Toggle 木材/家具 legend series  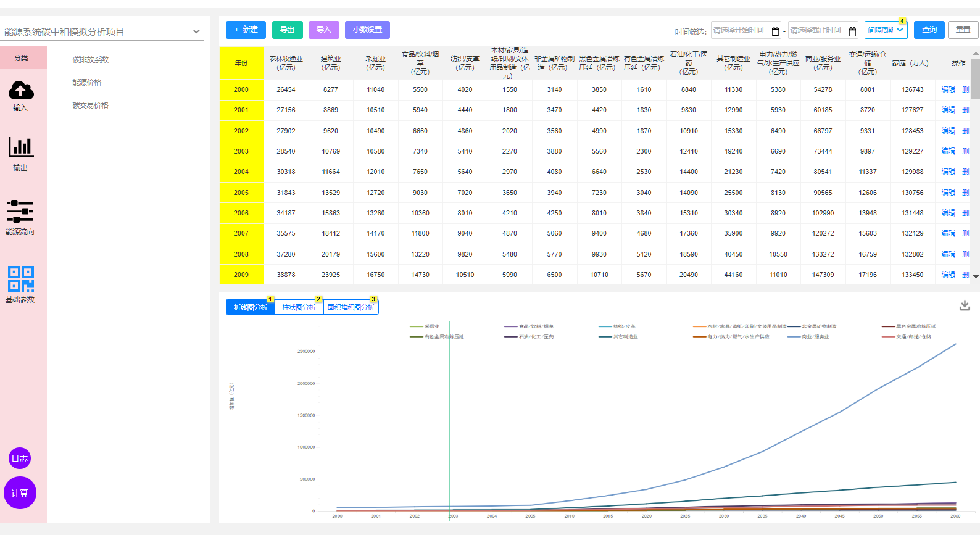point(739,326)
